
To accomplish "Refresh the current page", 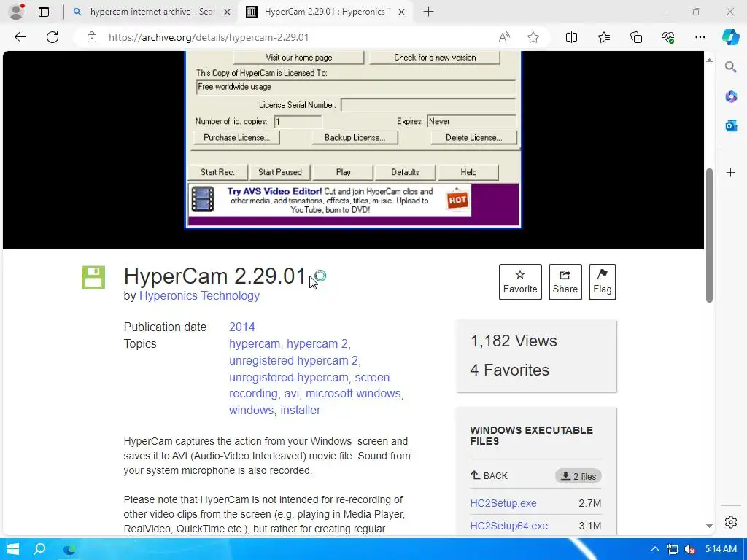I will coord(53,37).
